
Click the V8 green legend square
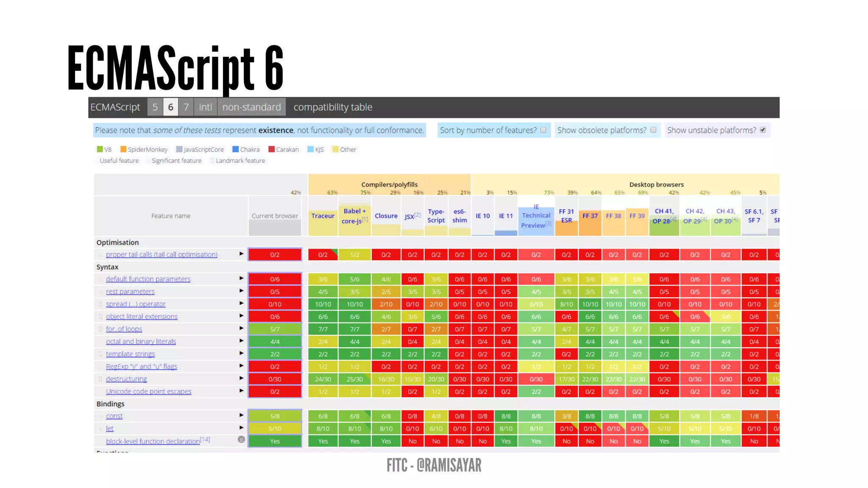(x=100, y=149)
